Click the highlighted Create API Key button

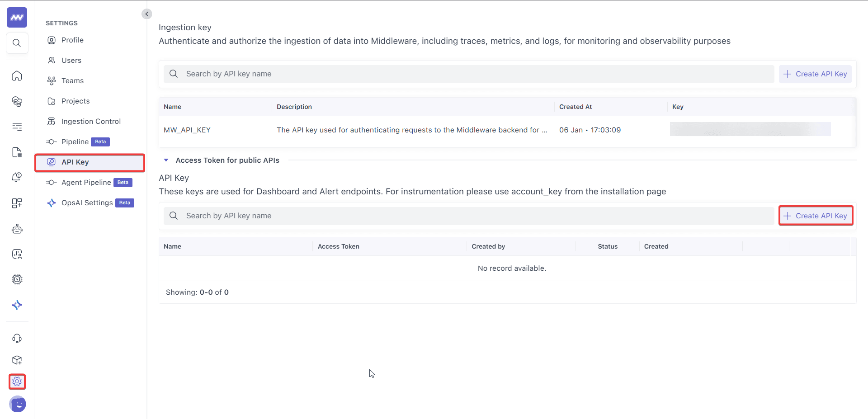(816, 216)
